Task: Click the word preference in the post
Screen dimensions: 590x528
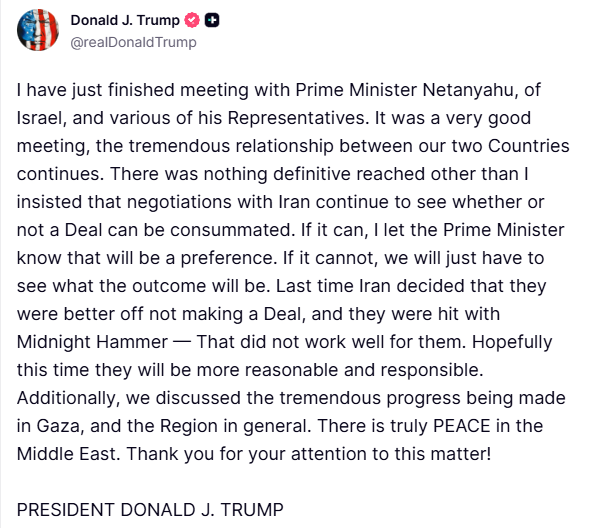Action: point(227,258)
